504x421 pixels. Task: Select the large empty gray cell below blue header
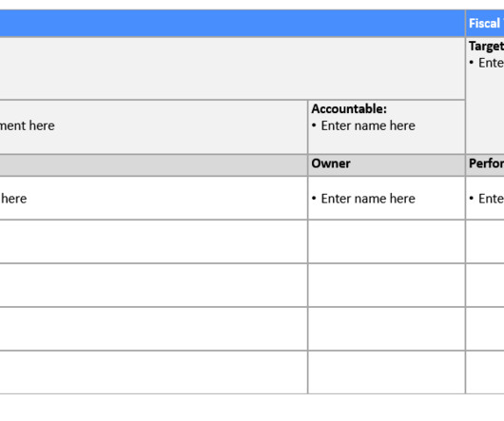tap(232, 68)
